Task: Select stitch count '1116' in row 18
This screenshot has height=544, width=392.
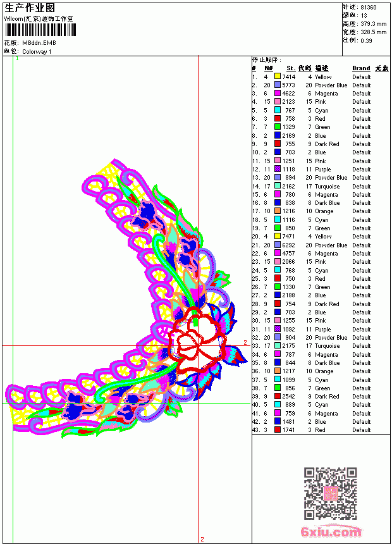Action: (288, 219)
